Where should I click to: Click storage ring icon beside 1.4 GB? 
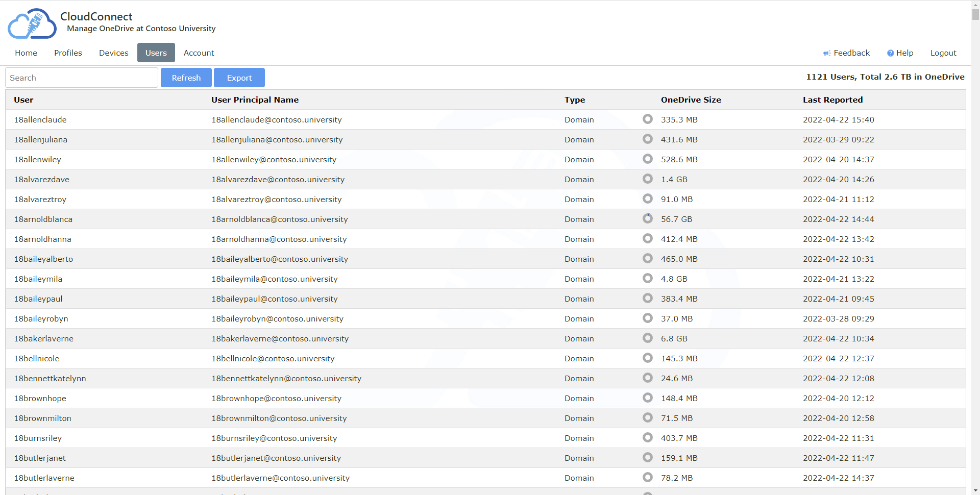(x=647, y=179)
